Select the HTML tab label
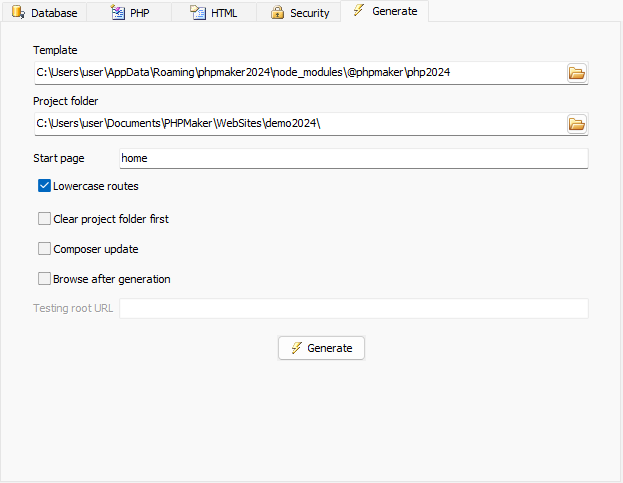This screenshot has height=483, width=623. tap(224, 13)
